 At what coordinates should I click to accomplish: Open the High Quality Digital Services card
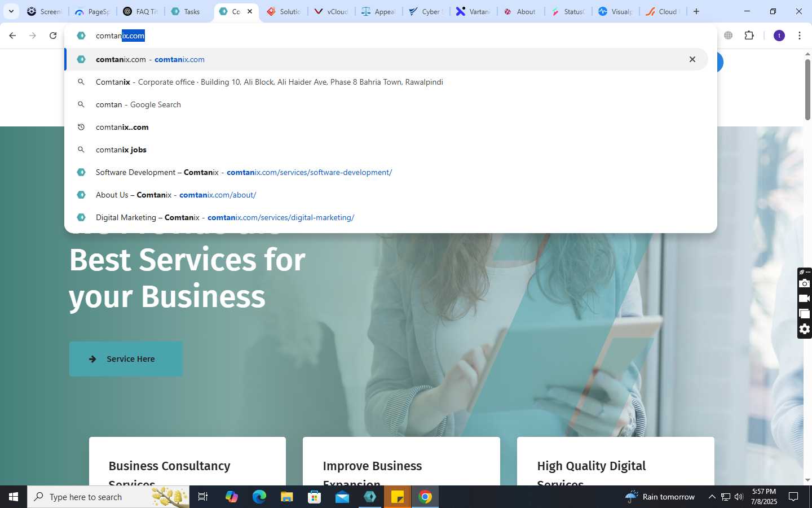pos(616,461)
